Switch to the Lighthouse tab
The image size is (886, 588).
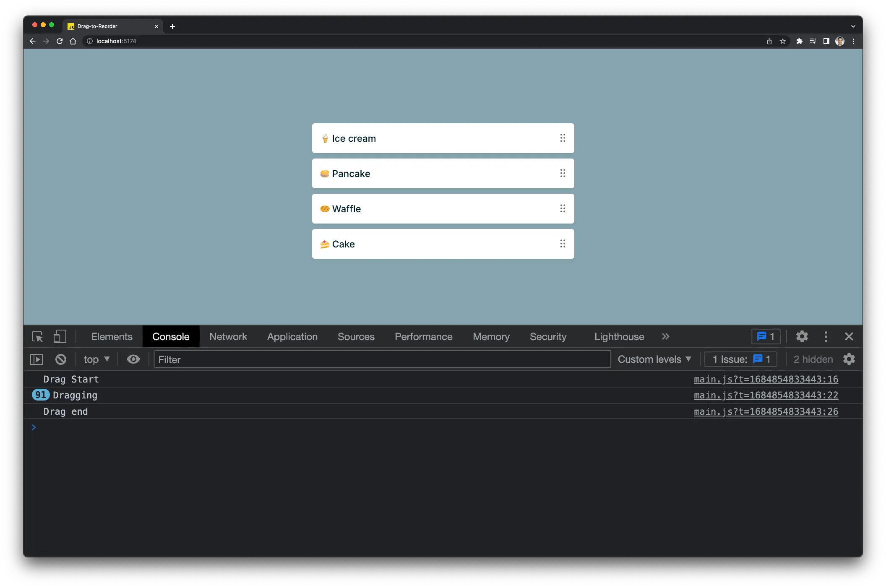[619, 337]
